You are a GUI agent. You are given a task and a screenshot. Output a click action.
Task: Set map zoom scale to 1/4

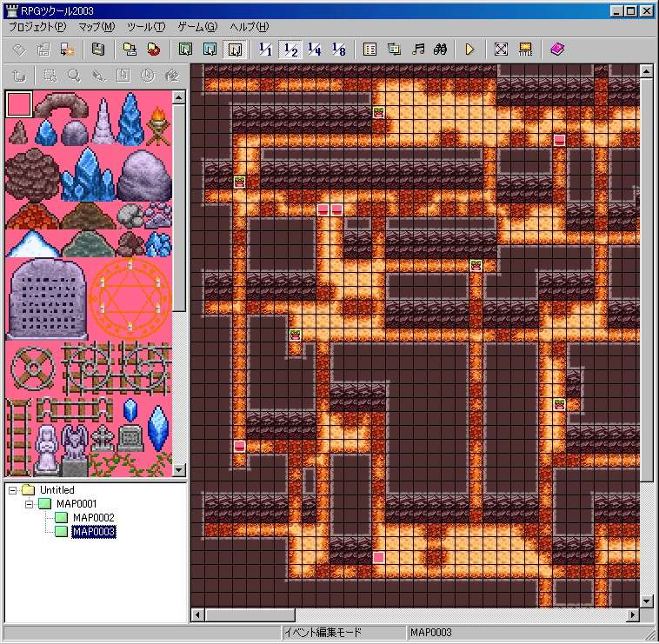click(315, 50)
